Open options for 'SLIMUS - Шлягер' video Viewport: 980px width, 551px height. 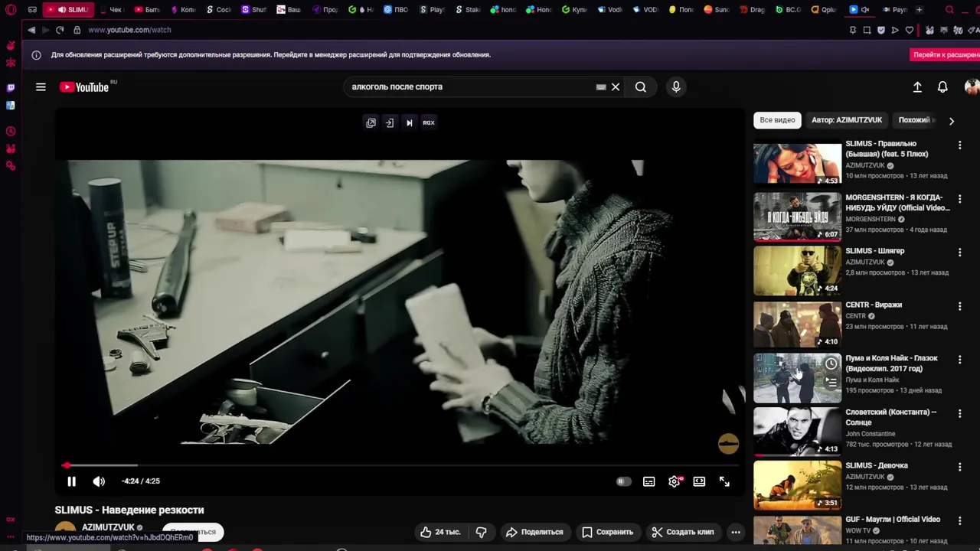coord(959,252)
